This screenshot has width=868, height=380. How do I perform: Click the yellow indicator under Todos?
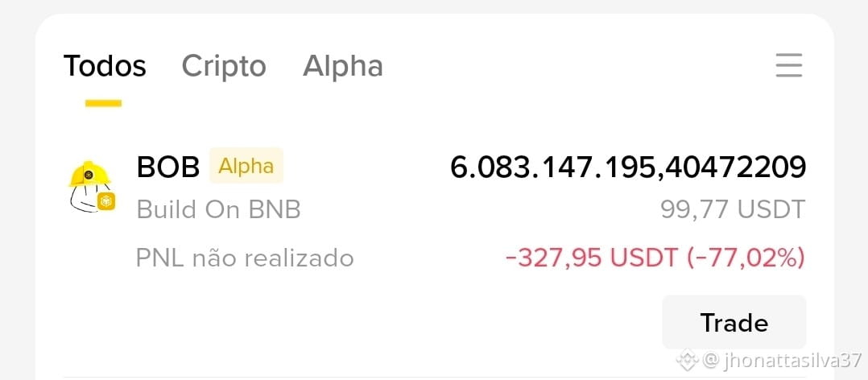104,103
